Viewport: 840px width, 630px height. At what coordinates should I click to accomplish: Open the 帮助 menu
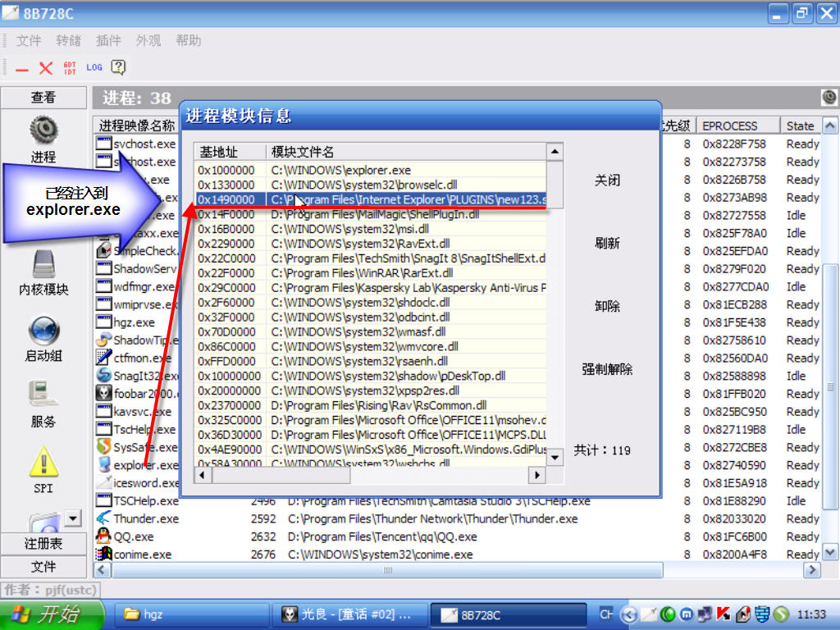188,41
